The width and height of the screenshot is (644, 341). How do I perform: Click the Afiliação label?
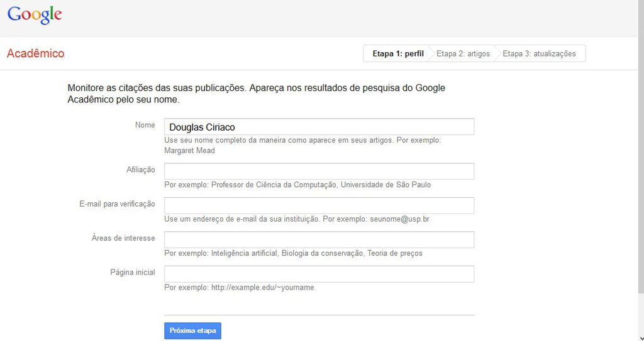tap(140, 170)
